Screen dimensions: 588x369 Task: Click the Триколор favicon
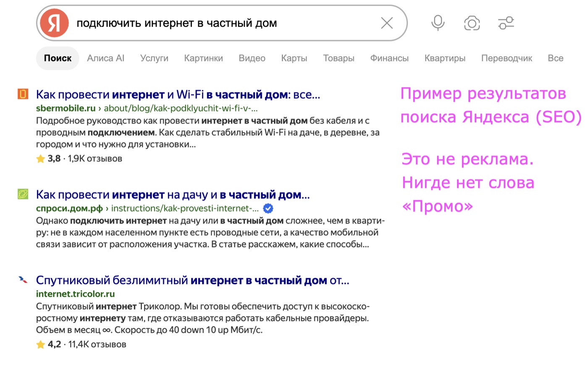23,280
